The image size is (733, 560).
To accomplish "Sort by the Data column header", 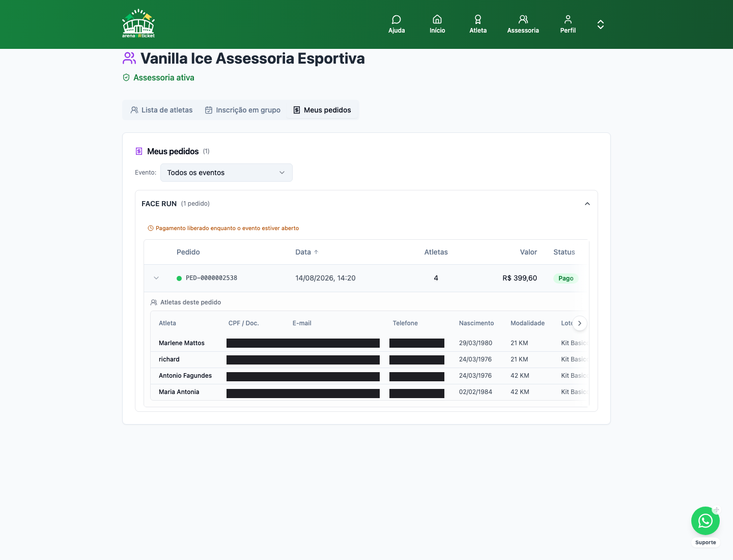I will coord(307,252).
